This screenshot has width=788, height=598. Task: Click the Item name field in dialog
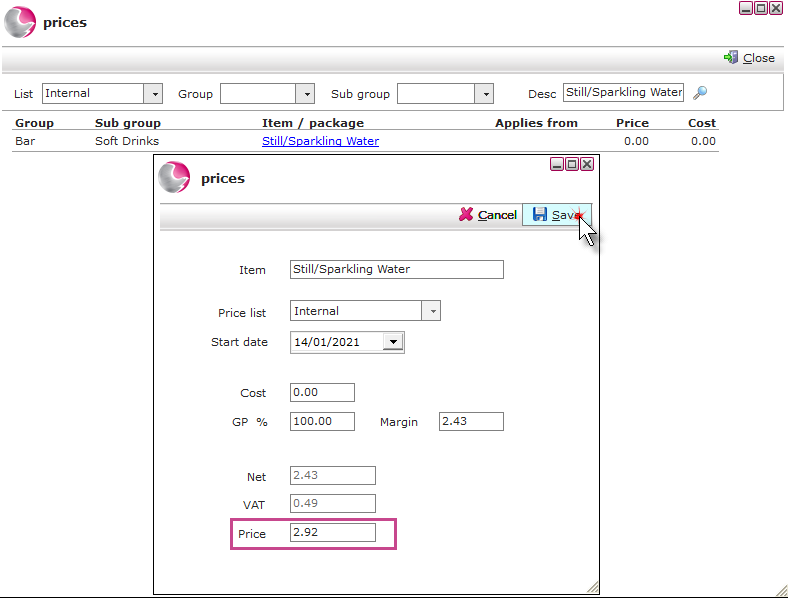tap(397, 269)
